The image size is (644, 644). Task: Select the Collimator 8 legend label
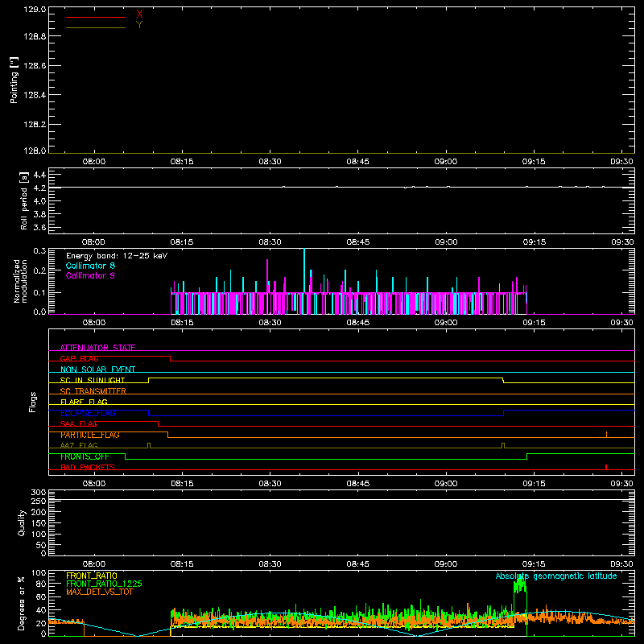90,266
